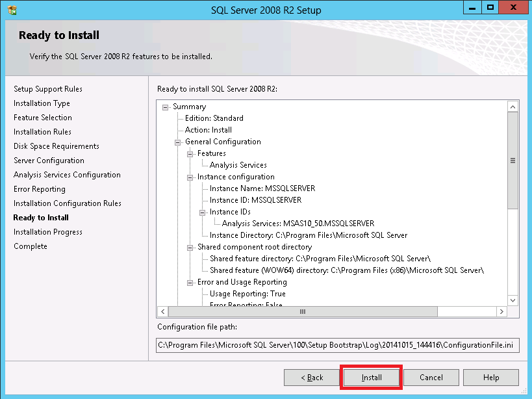Image resolution: width=532 pixels, height=399 pixels.
Task: Click the horizontal scrollbar thumb
Action: pyautogui.click(x=303, y=311)
